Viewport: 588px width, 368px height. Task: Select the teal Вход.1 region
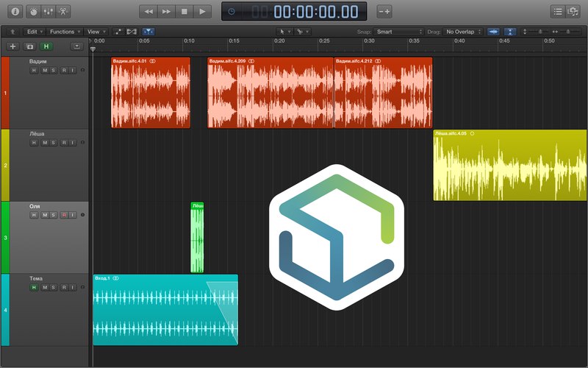[x=165, y=310]
